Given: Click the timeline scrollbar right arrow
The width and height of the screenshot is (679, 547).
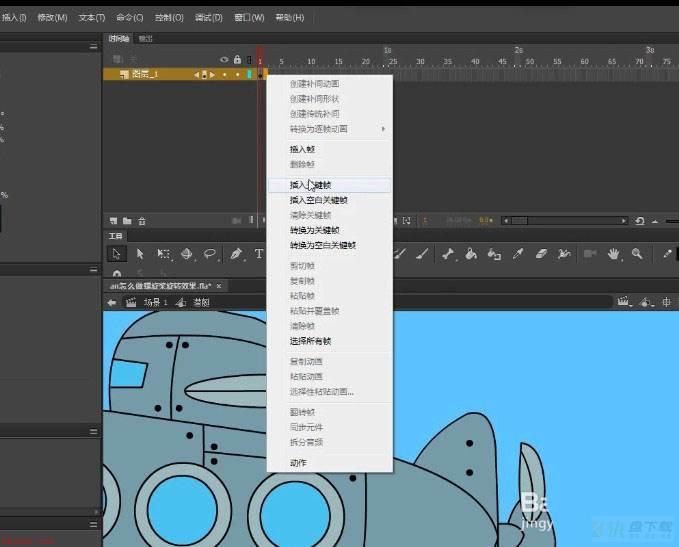Looking at the screenshot, I should pyautogui.click(x=624, y=221).
